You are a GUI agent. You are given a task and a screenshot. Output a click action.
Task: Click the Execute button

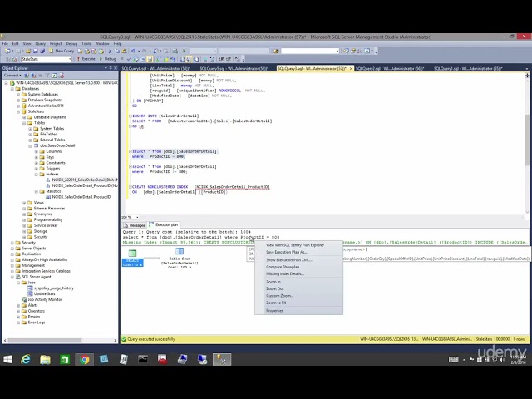(86, 59)
